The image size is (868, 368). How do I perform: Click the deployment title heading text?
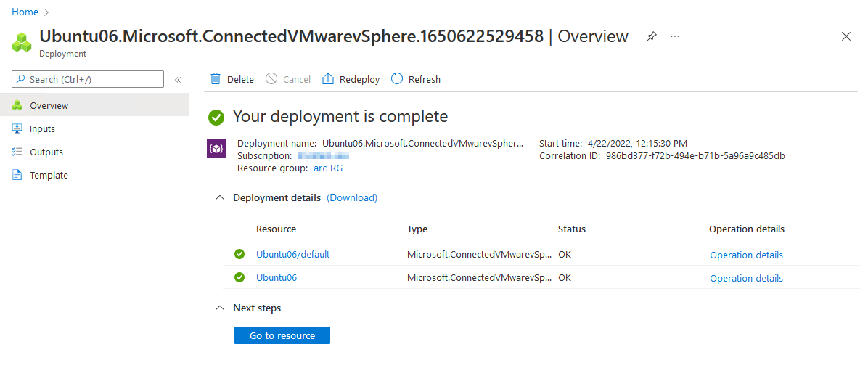(334, 36)
